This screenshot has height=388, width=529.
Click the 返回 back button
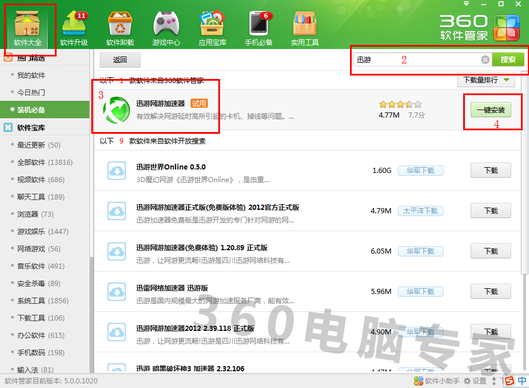tap(120, 60)
